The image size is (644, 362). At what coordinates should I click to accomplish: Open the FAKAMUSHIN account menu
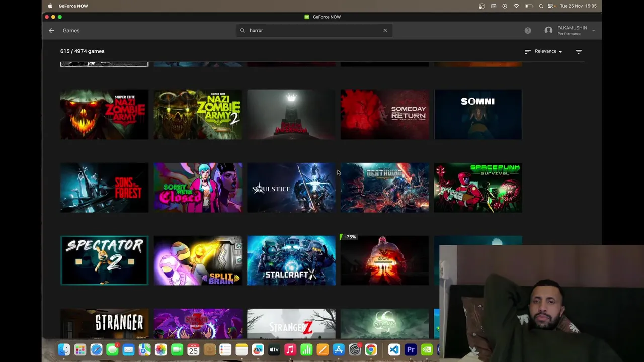pos(570,31)
